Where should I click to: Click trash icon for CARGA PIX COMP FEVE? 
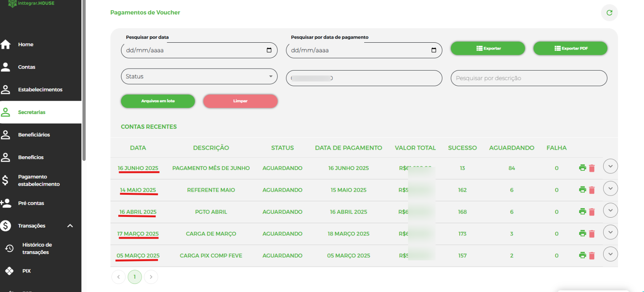tap(592, 255)
